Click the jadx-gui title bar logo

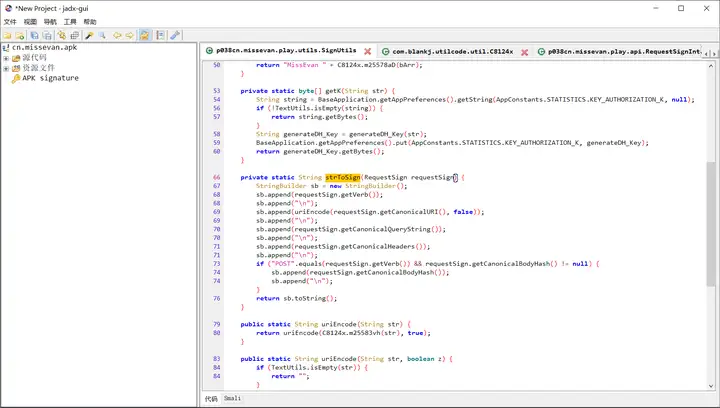[x=8, y=8]
